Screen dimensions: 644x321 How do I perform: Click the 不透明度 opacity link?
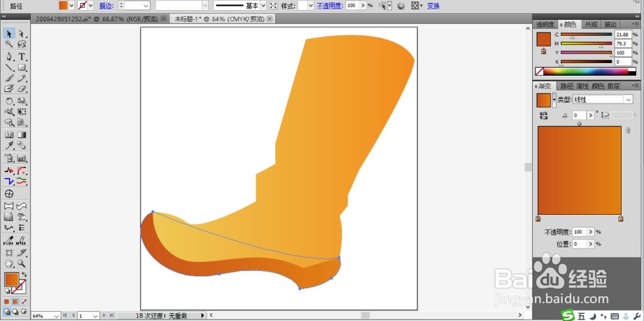click(329, 6)
